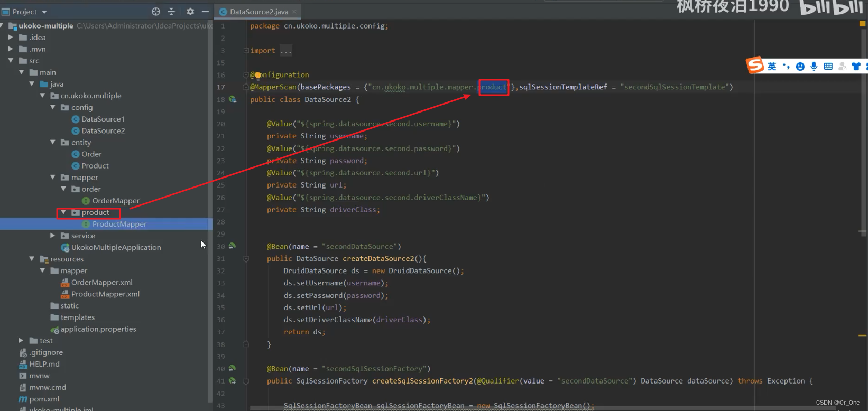Expand the .mvn folder
This screenshot has height=411, width=868.
(11, 49)
